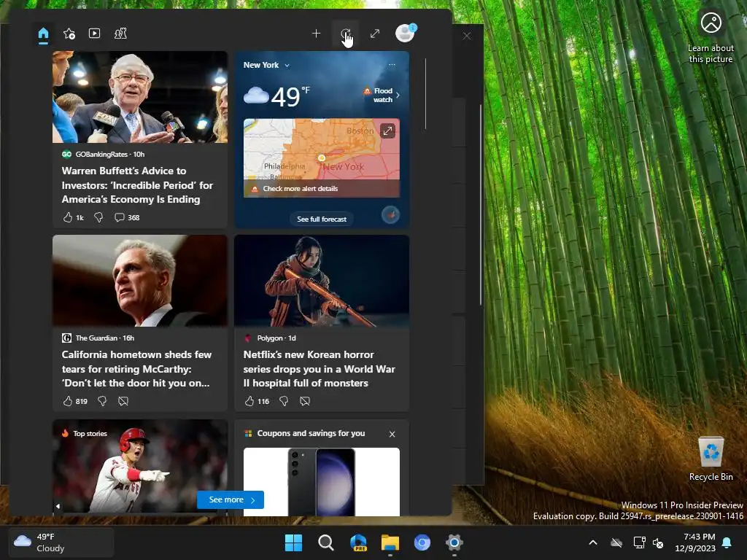Click comments-off icon on McCarthy article
The image size is (747, 560).
pyautogui.click(x=123, y=402)
